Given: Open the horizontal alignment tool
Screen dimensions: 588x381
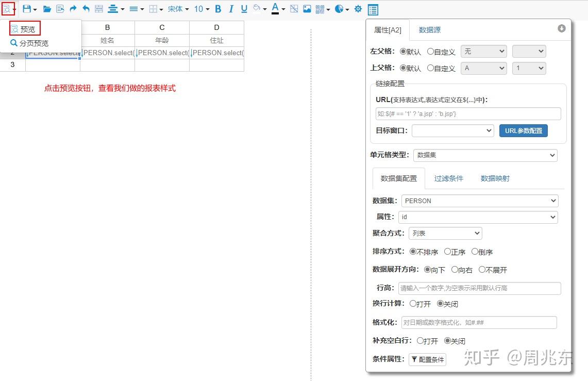Looking at the screenshot, I should pyautogui.click(x=113, y=9).
